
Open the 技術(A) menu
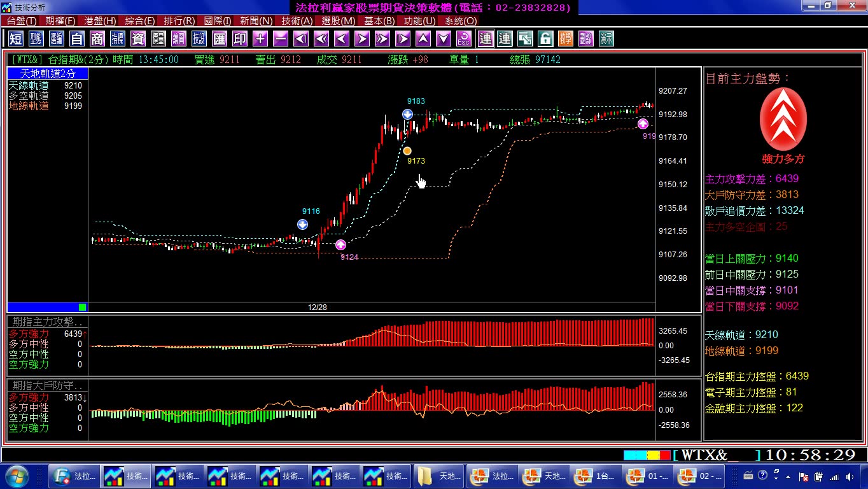coord(297,21)
